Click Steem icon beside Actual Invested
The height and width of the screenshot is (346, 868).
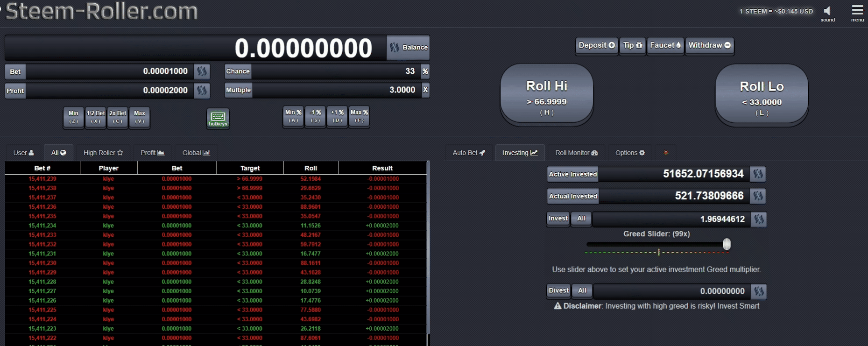click(758, 196)
